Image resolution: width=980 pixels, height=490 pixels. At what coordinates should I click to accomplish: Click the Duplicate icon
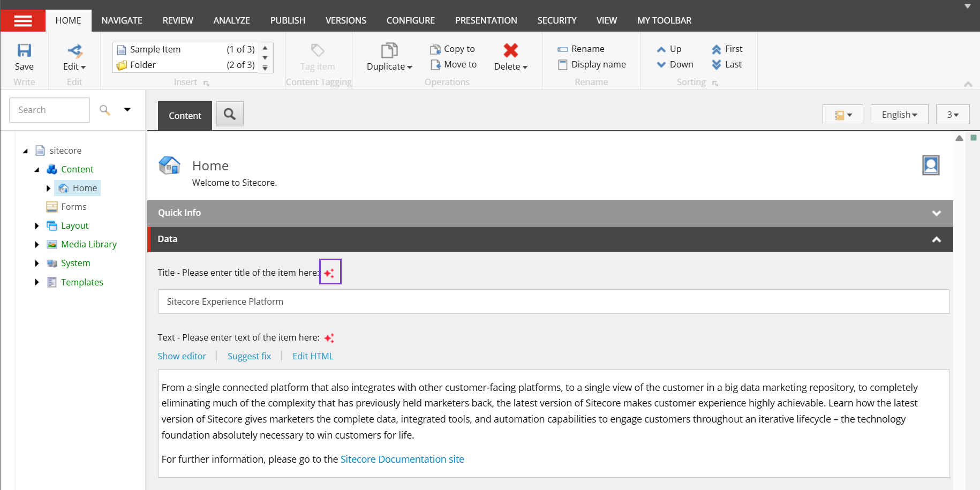coord(389,50)
